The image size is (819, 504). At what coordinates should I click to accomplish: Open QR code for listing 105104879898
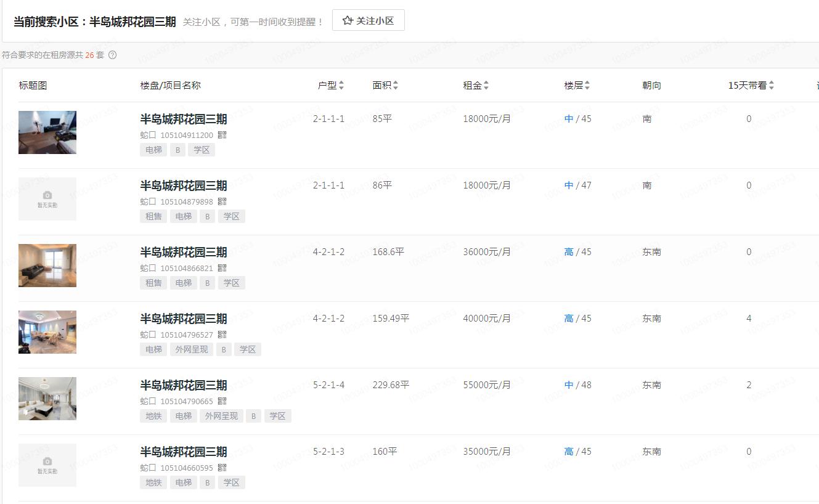[222, 201]
